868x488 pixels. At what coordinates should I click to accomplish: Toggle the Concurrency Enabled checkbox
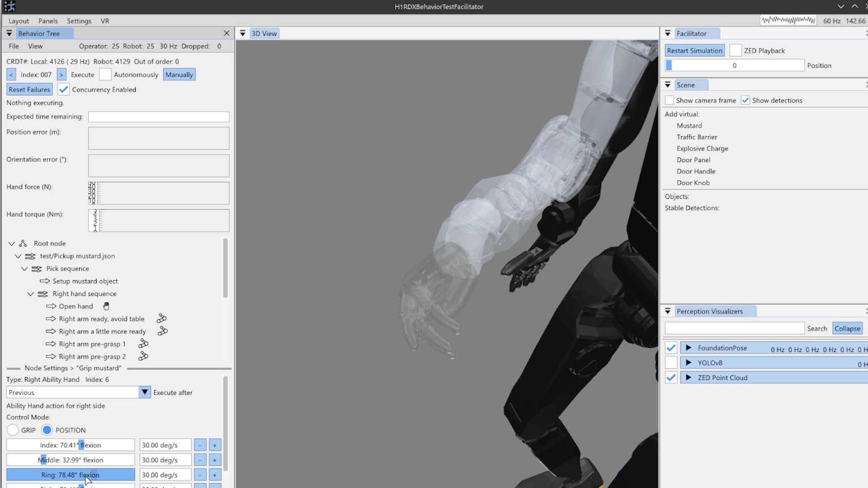63,89
